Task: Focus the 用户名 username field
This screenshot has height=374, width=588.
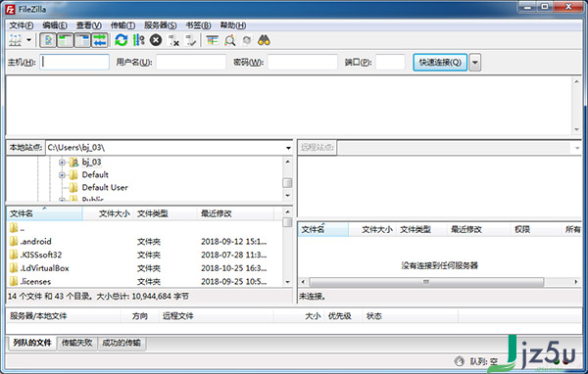Action: (x=191, y=62)
